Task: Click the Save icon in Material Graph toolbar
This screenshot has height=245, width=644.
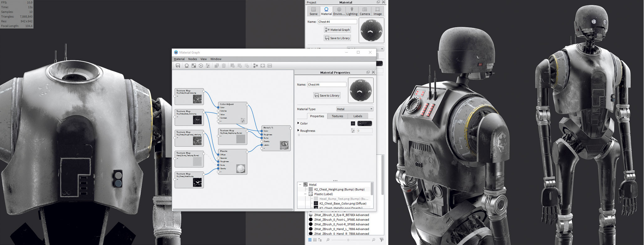Action: (178, 66)
